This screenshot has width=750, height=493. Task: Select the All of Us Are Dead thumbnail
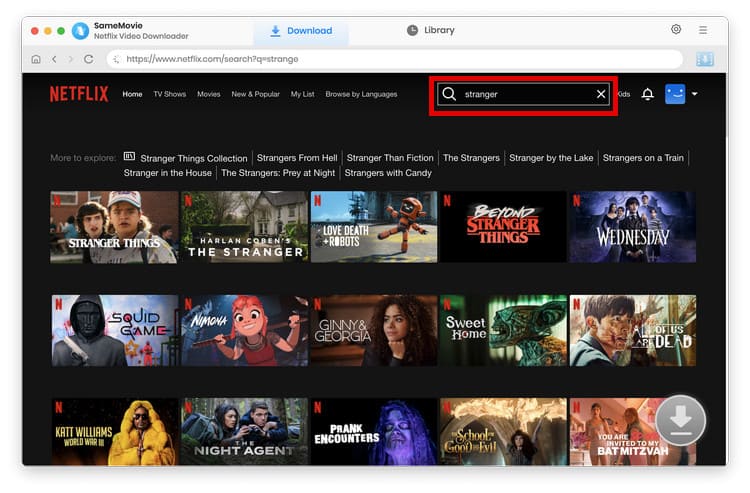click(633, 330)
